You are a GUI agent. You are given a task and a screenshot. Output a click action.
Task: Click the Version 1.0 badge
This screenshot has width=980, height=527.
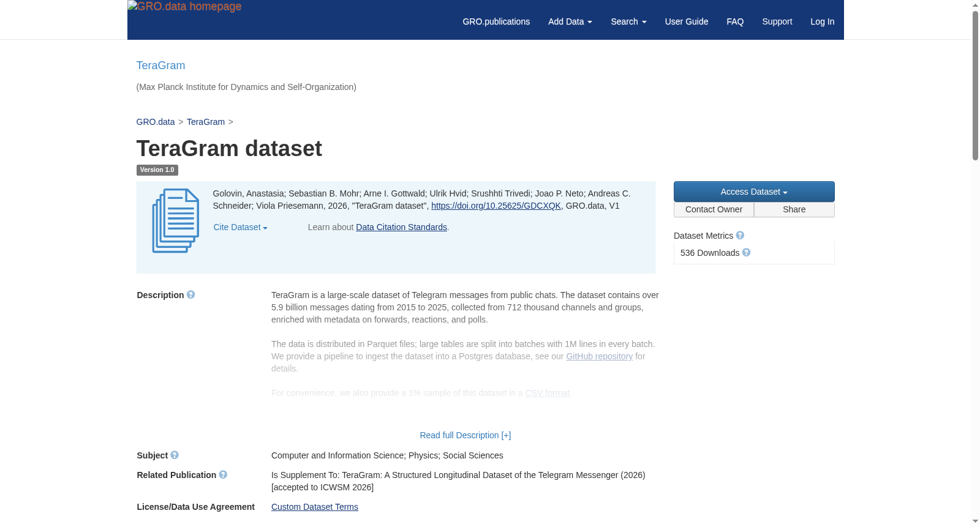(157, 170)
